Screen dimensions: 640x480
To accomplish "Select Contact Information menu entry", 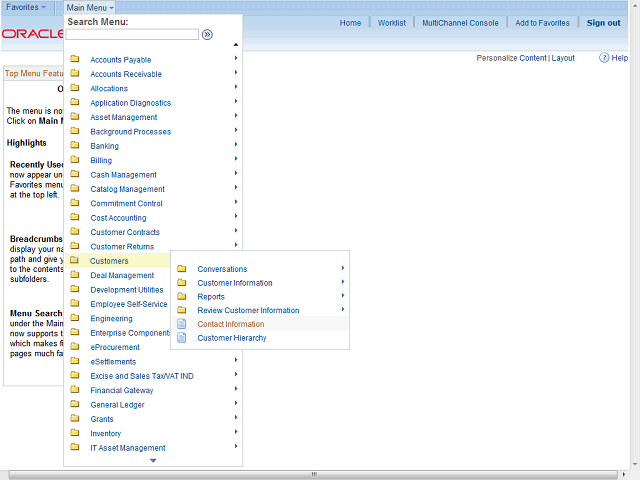I will click(x=231, y=324).
